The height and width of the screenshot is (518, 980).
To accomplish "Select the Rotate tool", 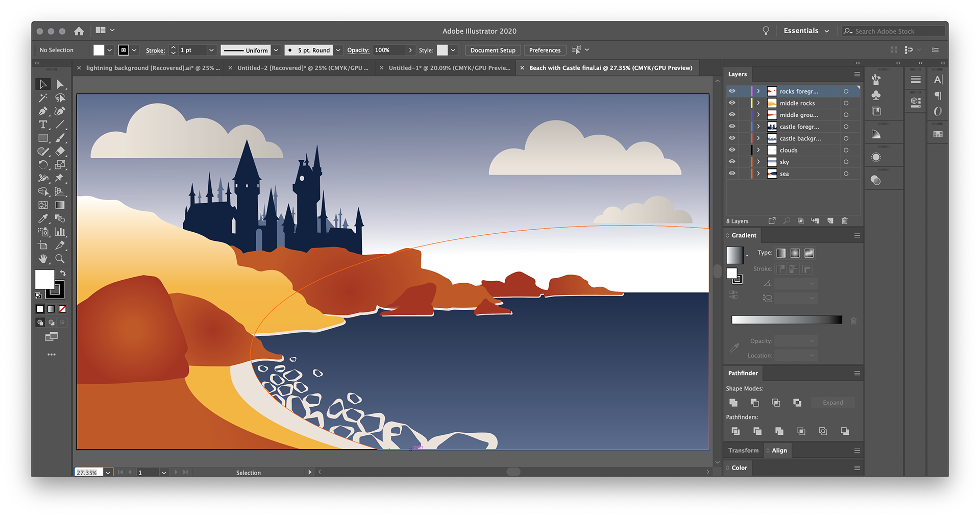I will pyautogui.click(x=43, y=164).
